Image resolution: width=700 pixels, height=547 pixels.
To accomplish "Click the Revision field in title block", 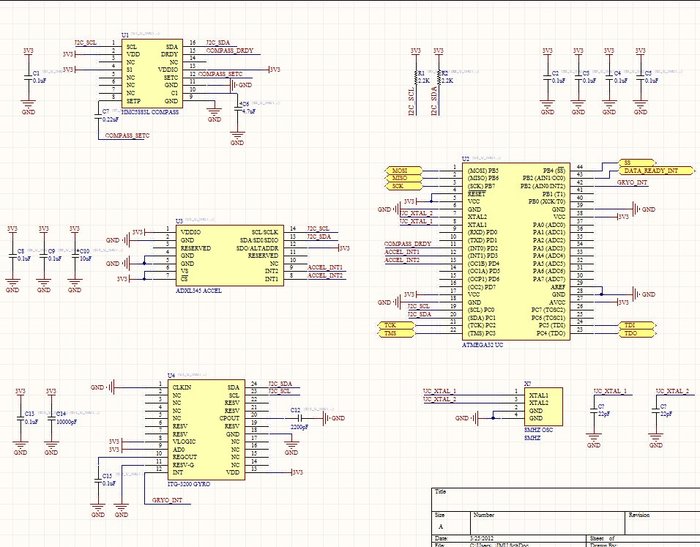I will click(662, 523).
